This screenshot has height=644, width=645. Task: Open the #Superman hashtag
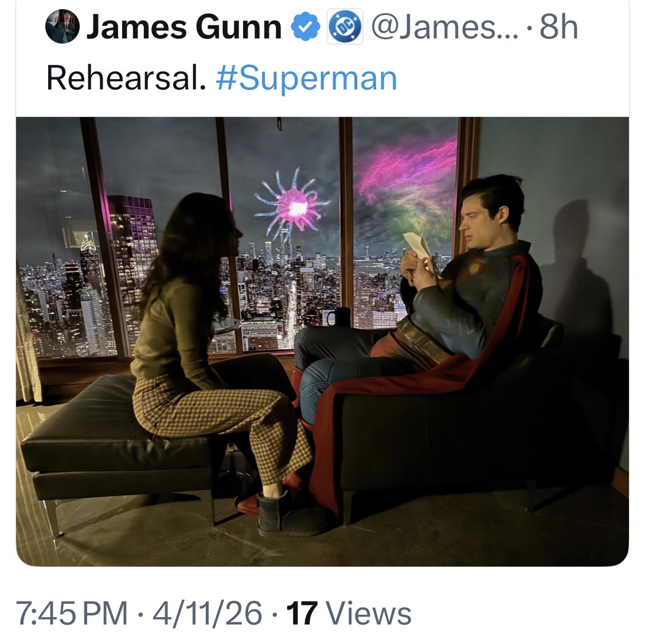point(307,79)
